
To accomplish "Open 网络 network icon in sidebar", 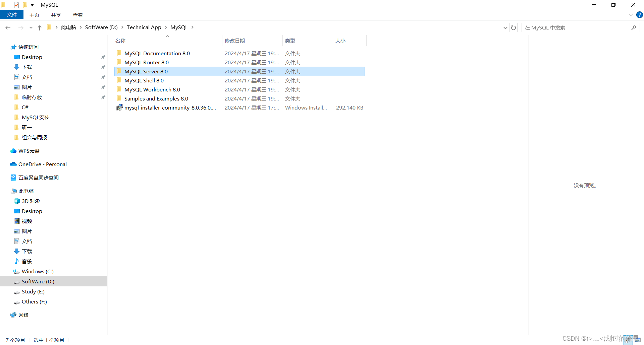I will click(x=13, y=315).
